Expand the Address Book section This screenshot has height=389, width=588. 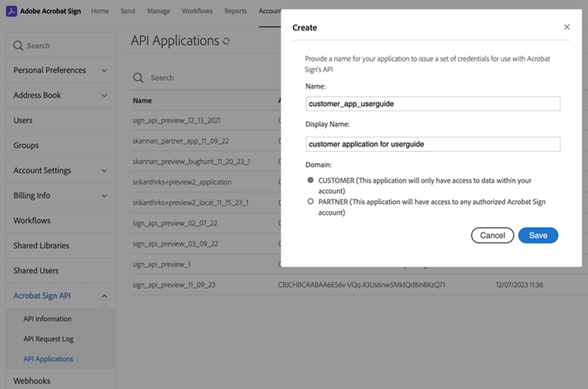click(x=104, y=96)
